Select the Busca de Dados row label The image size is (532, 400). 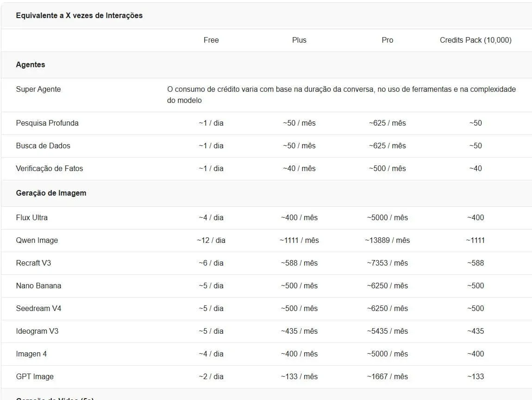(43, 146)
